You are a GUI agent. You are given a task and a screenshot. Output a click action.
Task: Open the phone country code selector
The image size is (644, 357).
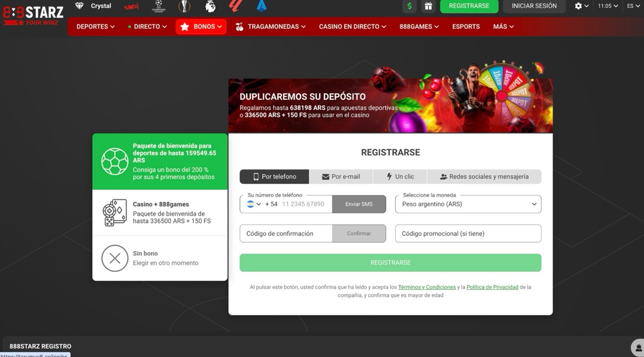[x=254, y=204]
